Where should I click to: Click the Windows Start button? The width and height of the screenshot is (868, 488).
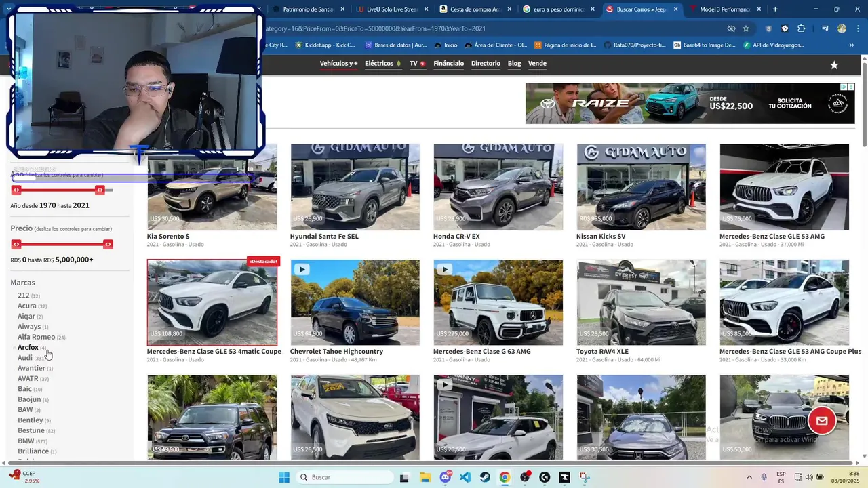click(x=284, y=477)
